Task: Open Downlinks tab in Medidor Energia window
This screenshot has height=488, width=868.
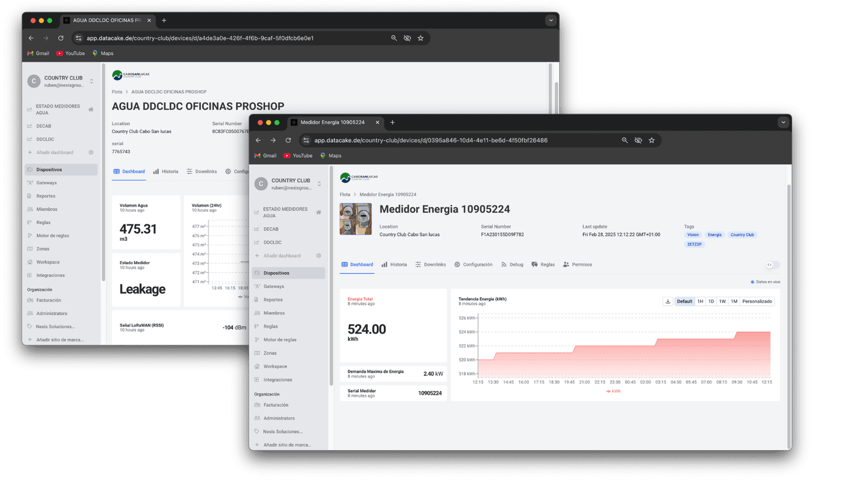Action: pos(431,265)
